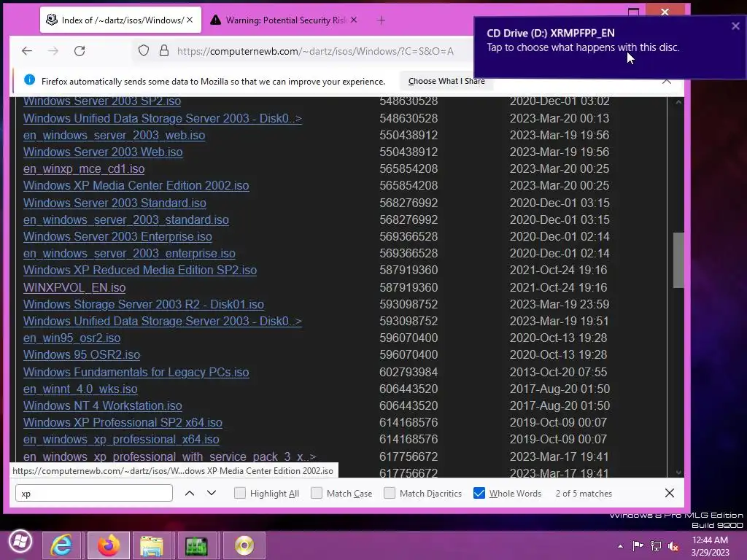The width and height of the screenshot is (747, 560).
Task: Open the Start menu orb
Action: pos(20,542)
